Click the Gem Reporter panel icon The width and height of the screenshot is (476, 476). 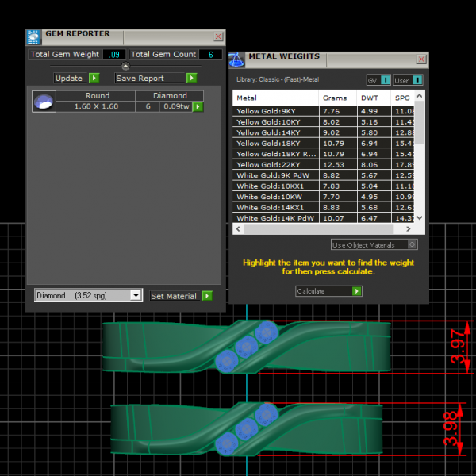click(x=33, y=36)
